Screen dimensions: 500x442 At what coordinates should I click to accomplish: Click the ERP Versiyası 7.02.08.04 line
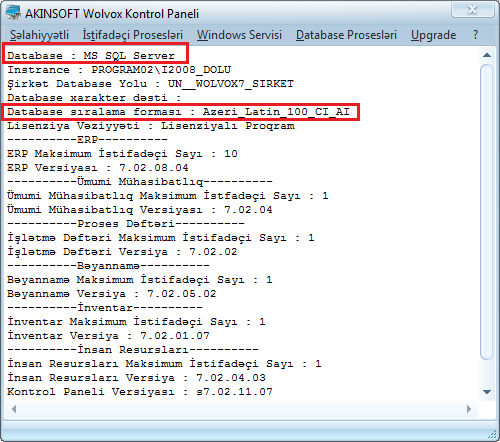pyautogui.click(x=98, y=168)
